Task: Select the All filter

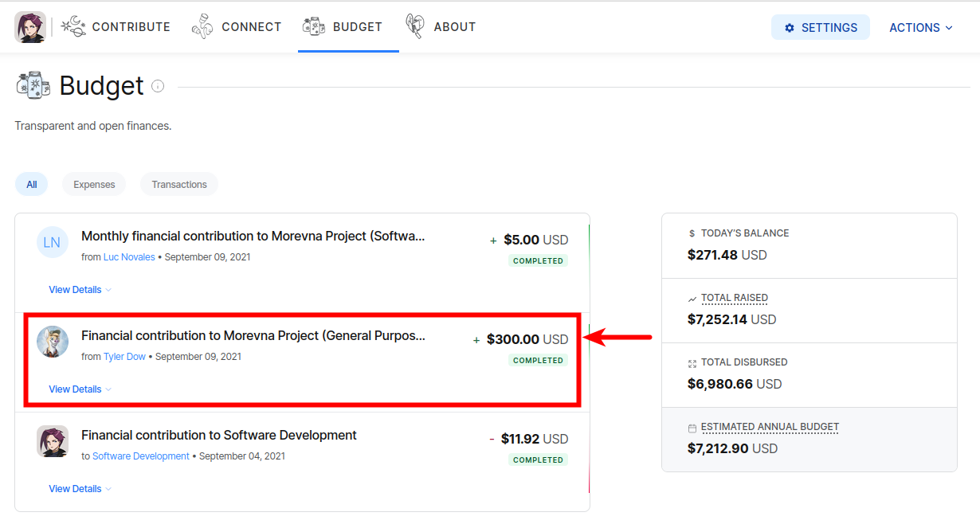Action: tap(32, 184)
